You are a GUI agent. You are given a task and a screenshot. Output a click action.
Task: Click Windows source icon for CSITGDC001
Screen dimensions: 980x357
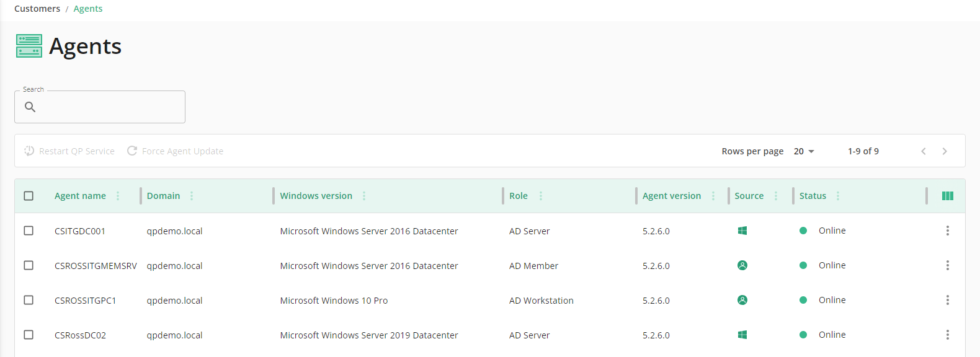tap(742, 231)
